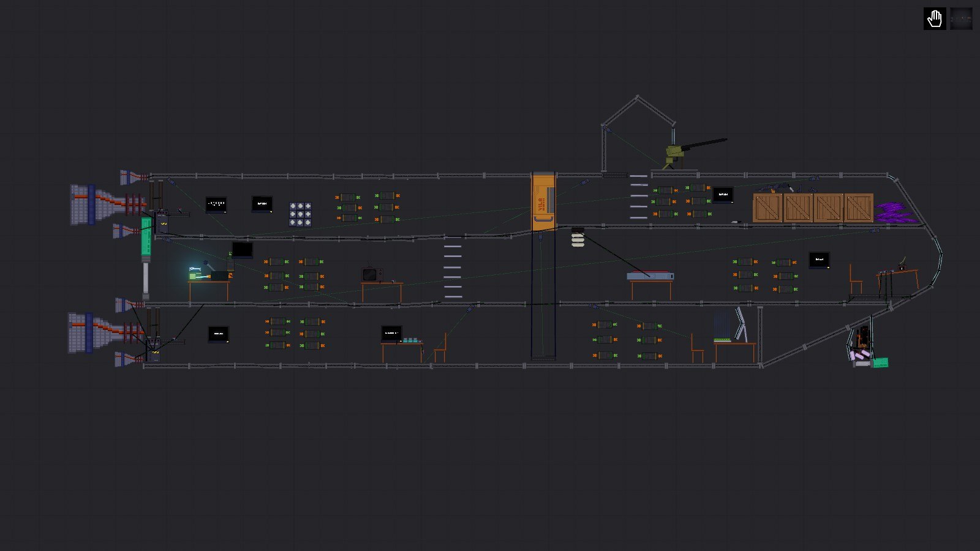Click the black monitor above the glowing desk
Image resolution: width=980 pixels, height=551 pixels.
(243, 250)
